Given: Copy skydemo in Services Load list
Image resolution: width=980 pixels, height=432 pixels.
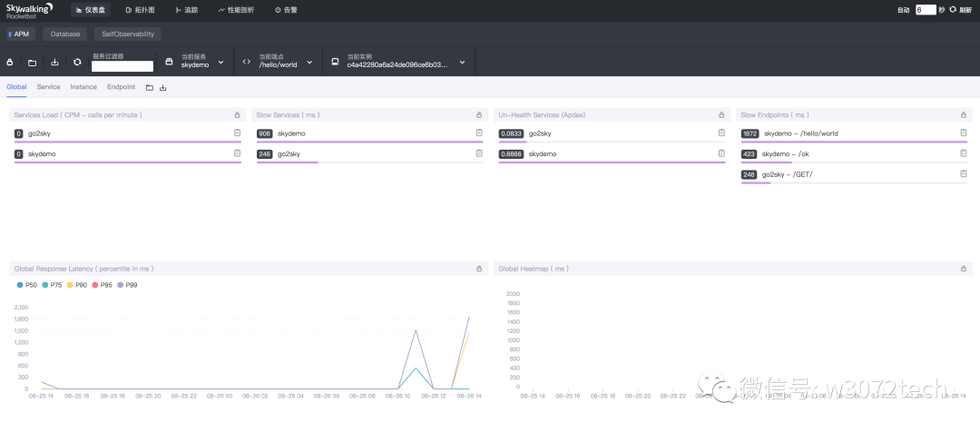Looking at the screenshot, I should pyautogui.click(x=237, y=153).
